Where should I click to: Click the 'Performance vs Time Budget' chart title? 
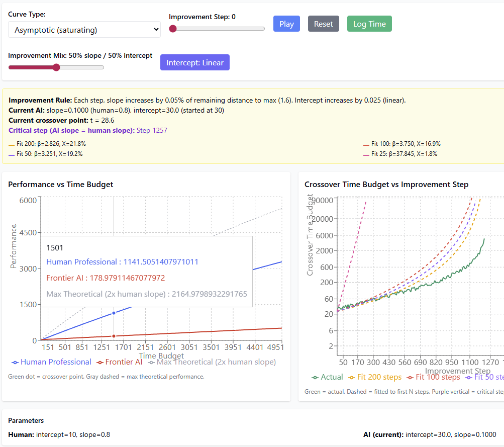60,184
